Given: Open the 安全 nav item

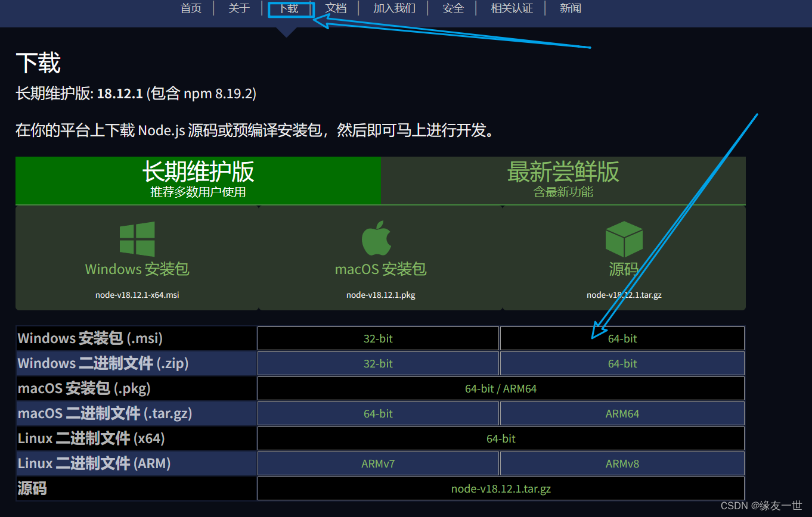Looking at the screenshot, I should (x=453, y=8).
